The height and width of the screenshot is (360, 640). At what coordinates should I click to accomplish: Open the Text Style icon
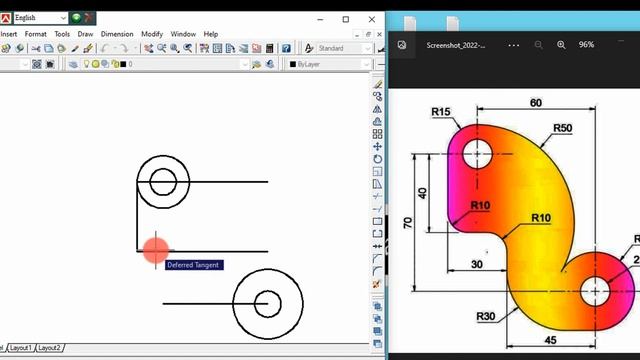pyautogui.click(x=309, y=49)
